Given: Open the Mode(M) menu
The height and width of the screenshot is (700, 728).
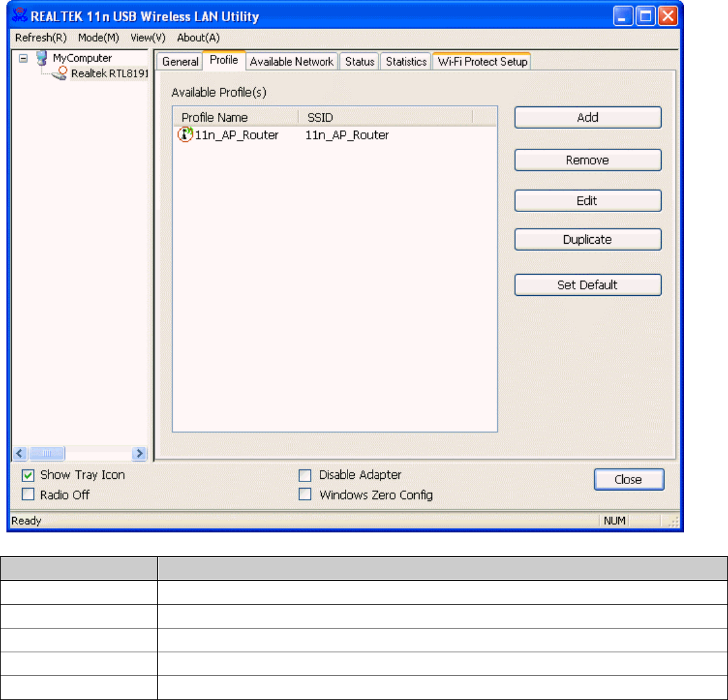Looking at the screenshot, I should point(99,37).
